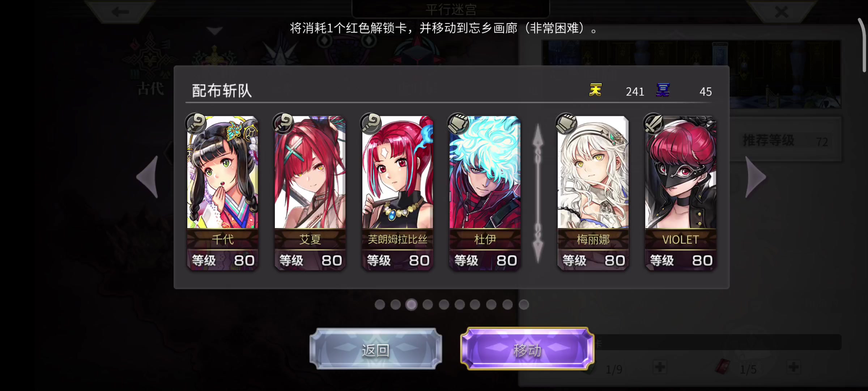Screen dimensions: 868x391
Task: Select the second team page dot
Action: pos(396,304)
